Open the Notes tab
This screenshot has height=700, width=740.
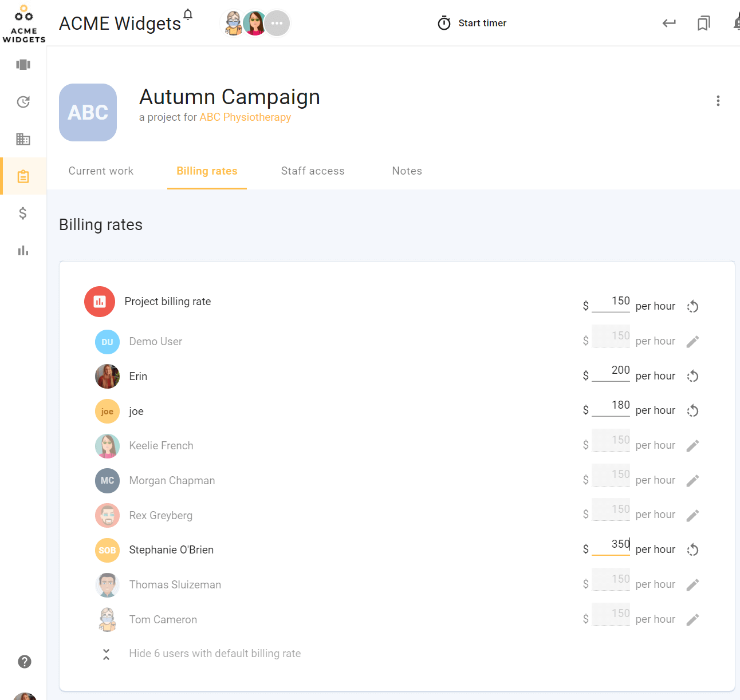pos(407,171)
